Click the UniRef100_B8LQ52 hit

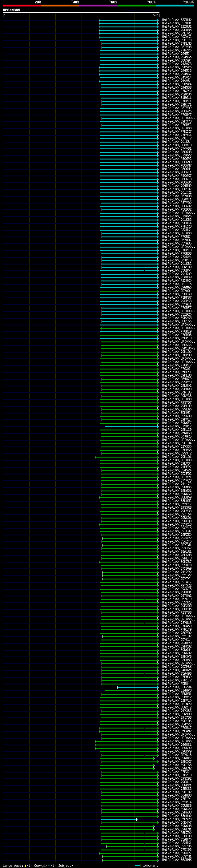coord(176,501)
